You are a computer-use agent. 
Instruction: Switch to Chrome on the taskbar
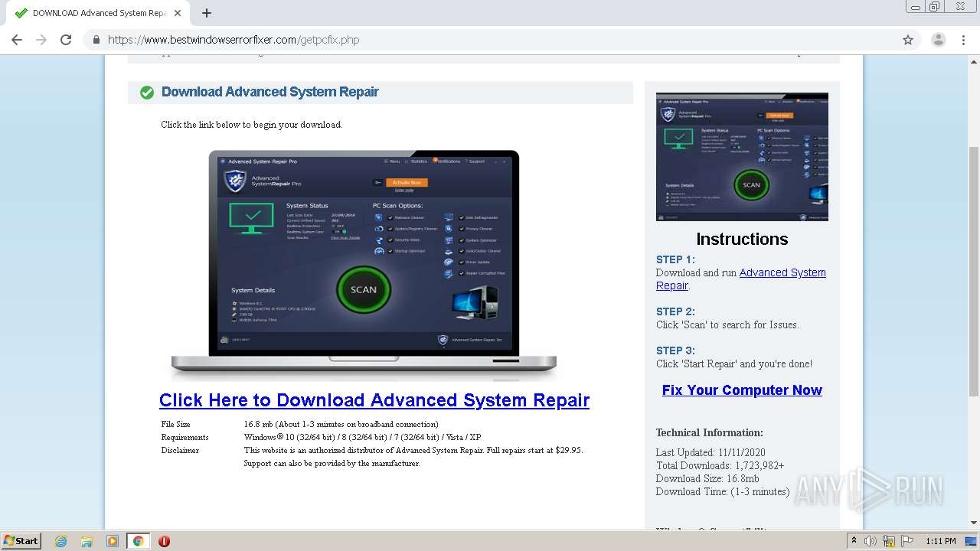click(x=139, y=541)
